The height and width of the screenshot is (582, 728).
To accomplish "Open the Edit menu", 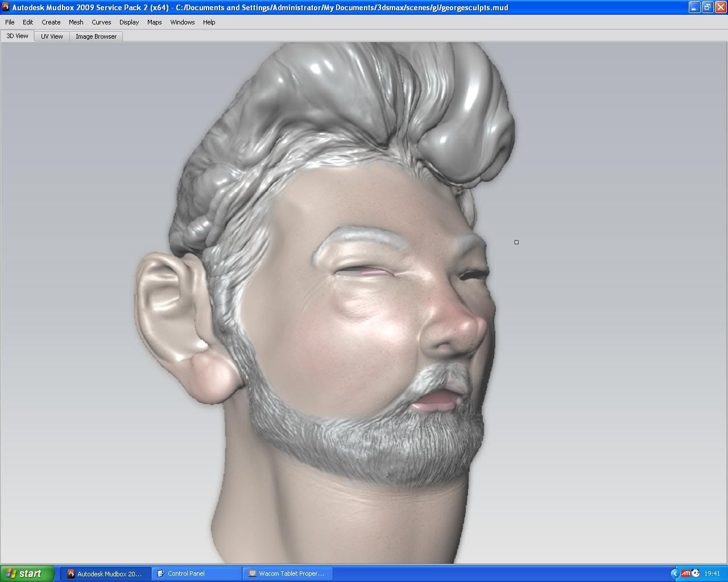I will [x=28, y=22].
